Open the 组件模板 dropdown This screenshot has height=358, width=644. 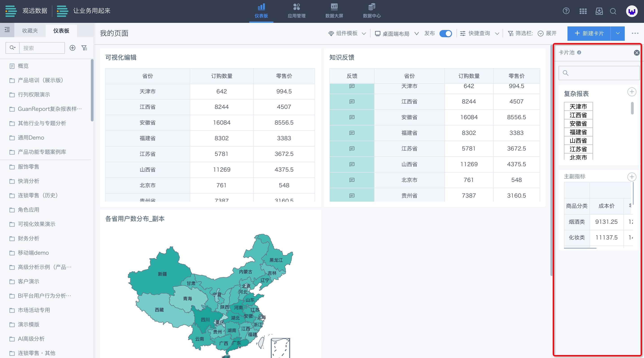click(x=347, y=33)
